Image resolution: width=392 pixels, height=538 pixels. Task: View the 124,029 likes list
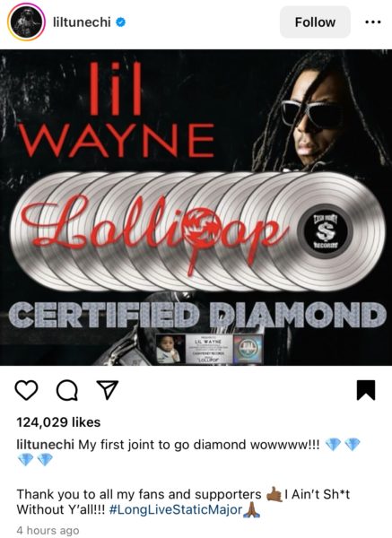tap(58, 422)
